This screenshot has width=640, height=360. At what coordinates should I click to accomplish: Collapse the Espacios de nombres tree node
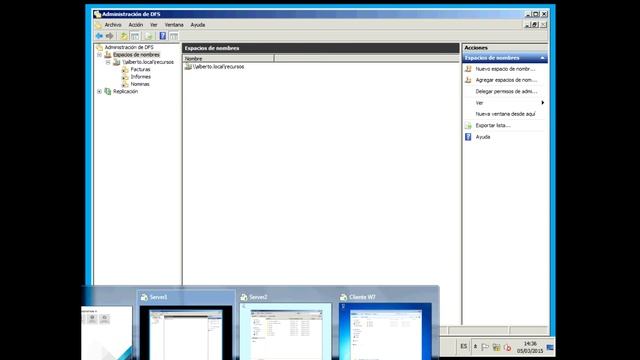pyautogui.click(x=99, y=55)
